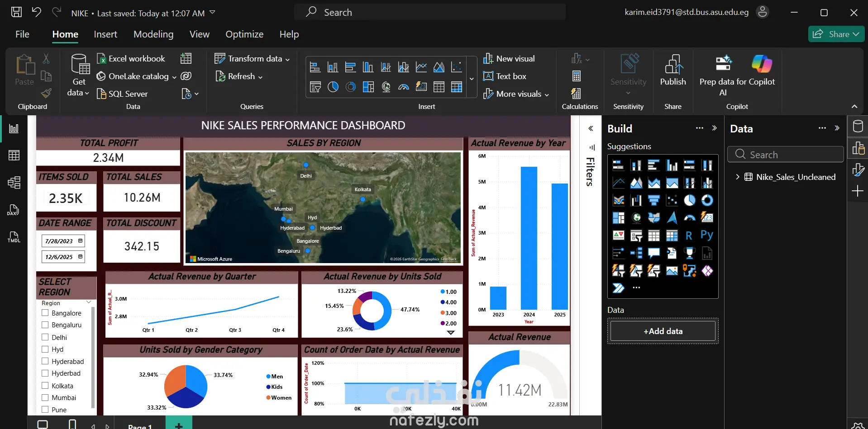This screenshot has width=868, height=429.
Task: Go to the View tab
Action: click(x=200, y=34)
